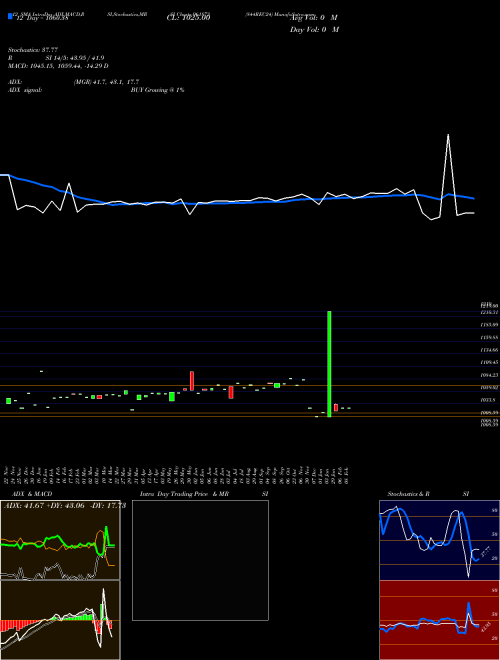500x660 pixels.
Task: Click the white price line's tall spike peak
Action: (448, 135)
